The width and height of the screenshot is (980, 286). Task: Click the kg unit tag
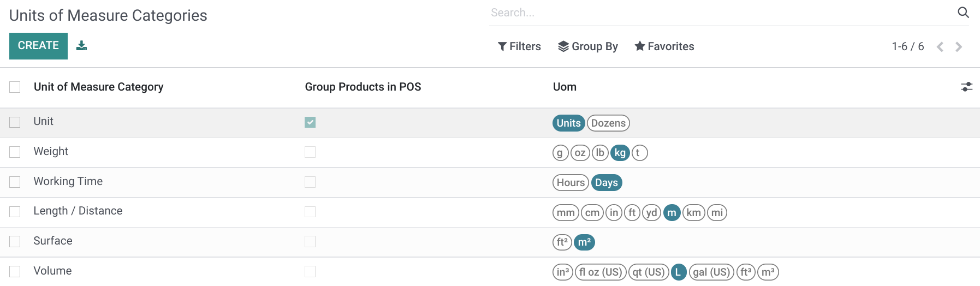tap(620, 153)
